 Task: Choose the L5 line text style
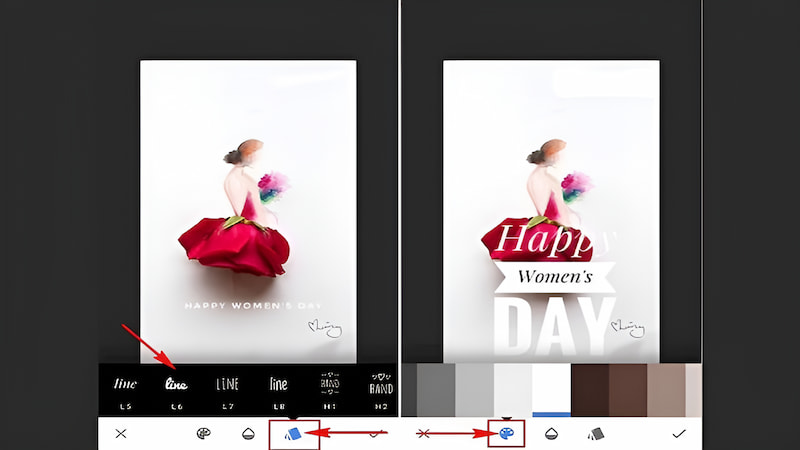pyautogui.click(x=125, y=390)
